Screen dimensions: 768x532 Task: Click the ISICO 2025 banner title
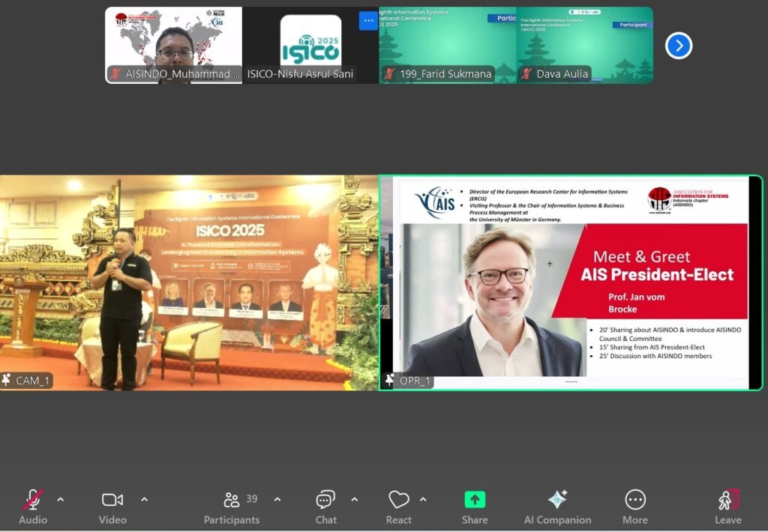pyautogui.click(x=230, y=231)
